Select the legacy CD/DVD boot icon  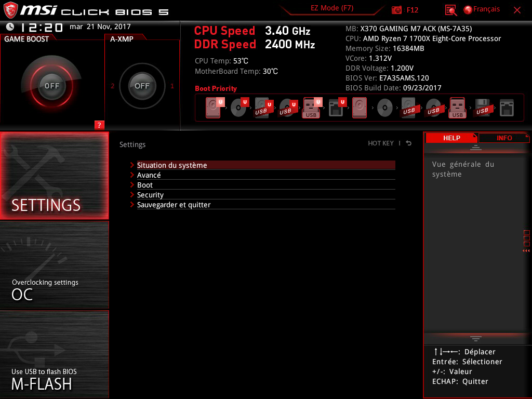pyautogui.click(x=385, y=108)
